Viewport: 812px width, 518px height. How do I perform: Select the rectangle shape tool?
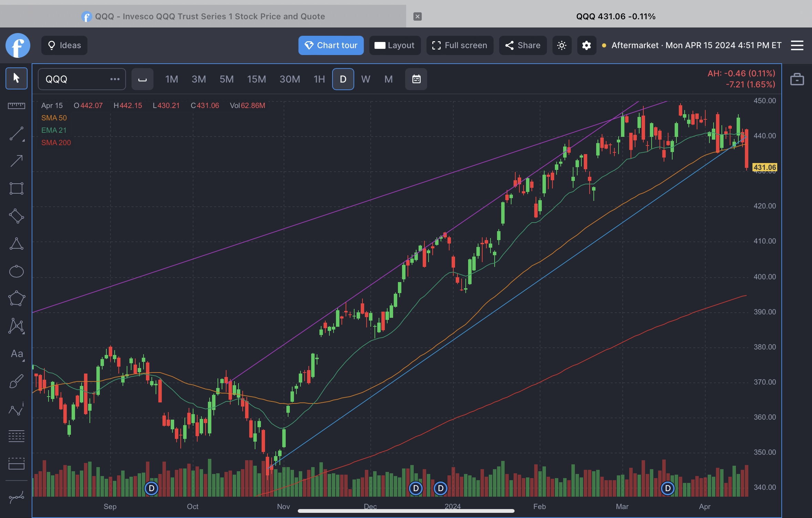(17, 188)
